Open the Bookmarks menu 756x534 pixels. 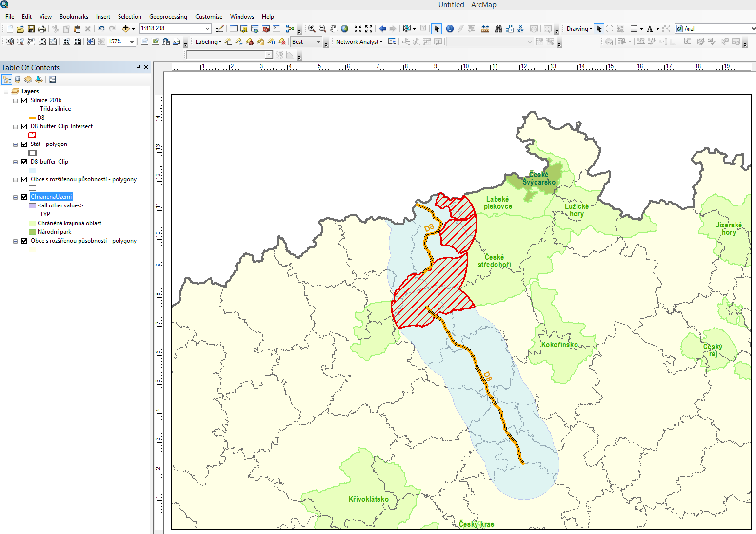[74, 17]
